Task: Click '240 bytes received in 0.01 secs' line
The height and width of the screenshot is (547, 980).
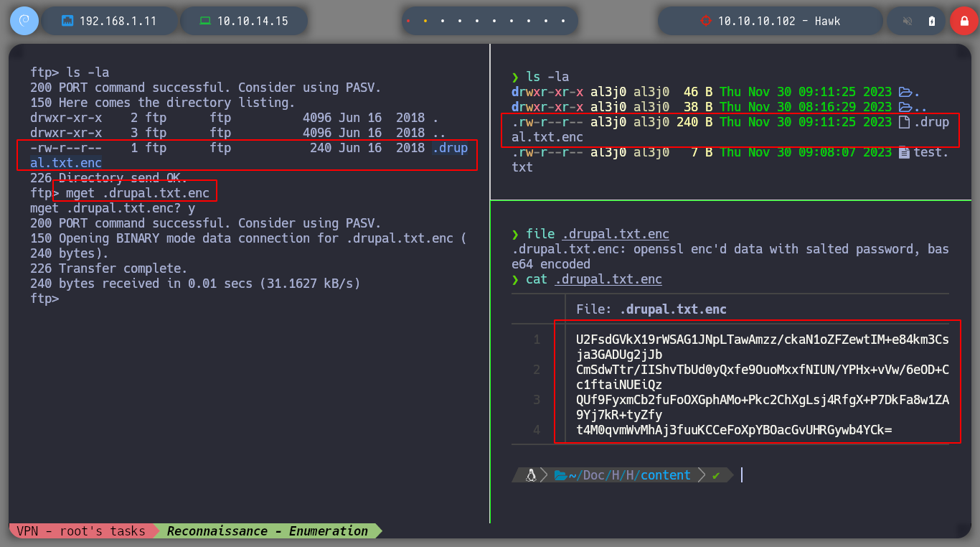Action: pos(195,284)
